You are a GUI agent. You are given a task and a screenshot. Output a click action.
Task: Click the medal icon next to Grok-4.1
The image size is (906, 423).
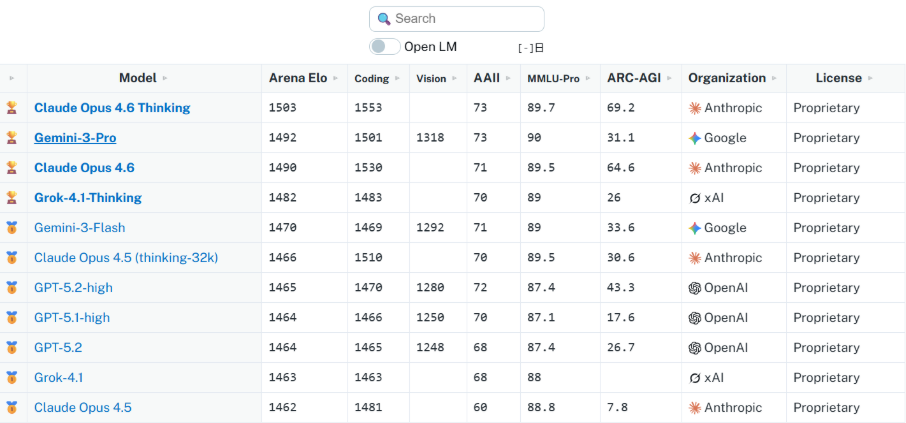click(x=12, y=378)
